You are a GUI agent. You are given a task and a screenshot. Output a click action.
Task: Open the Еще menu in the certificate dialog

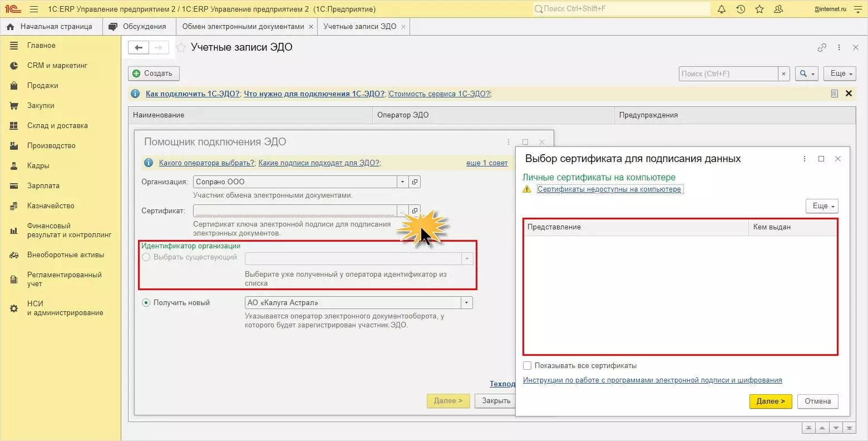pos(822,206)
